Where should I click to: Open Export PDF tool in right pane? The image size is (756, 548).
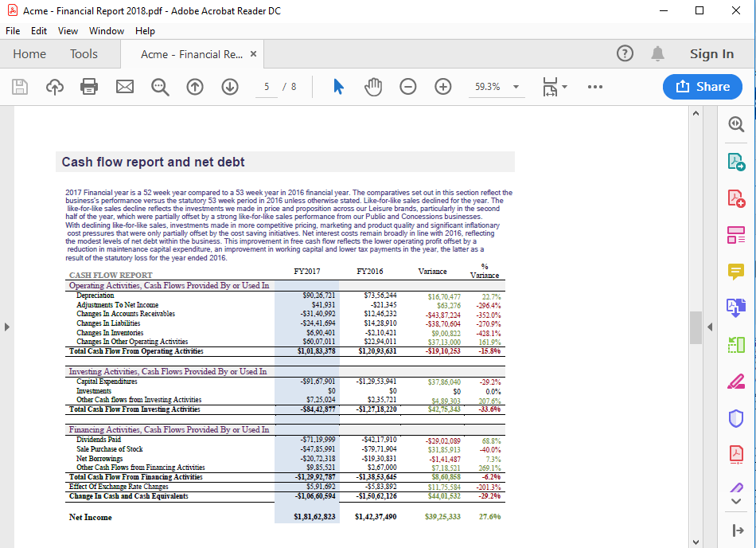[736, 162]
